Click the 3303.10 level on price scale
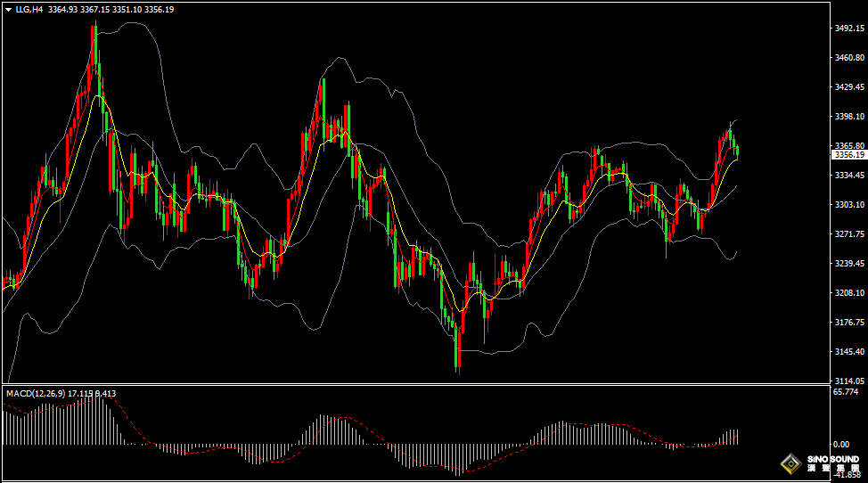Screen dimensions: 868x483 click(x=850, y=205)
